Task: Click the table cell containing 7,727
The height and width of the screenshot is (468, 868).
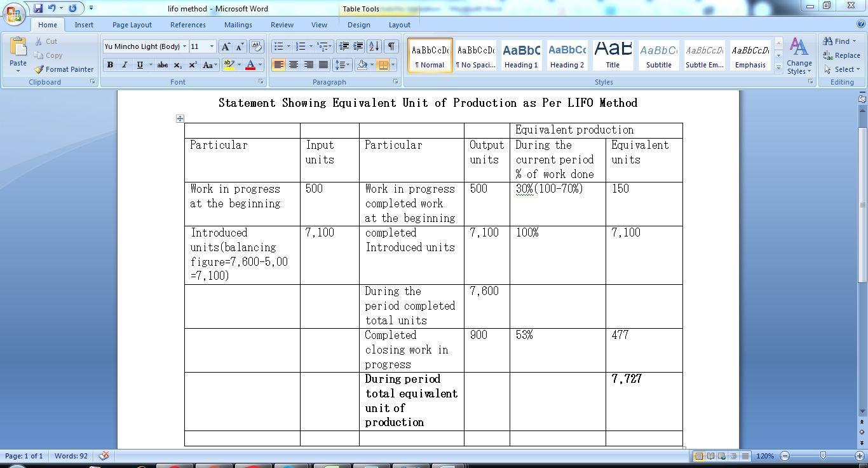Action: 644,401
